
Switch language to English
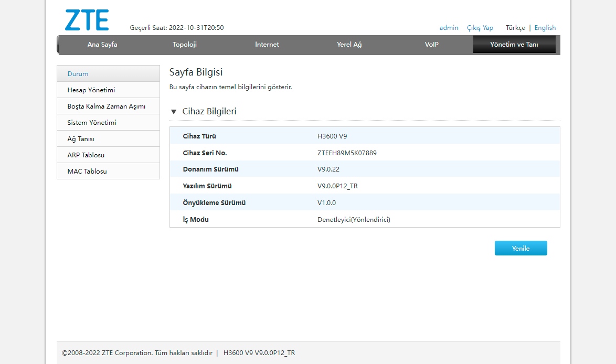coord(545,27)
